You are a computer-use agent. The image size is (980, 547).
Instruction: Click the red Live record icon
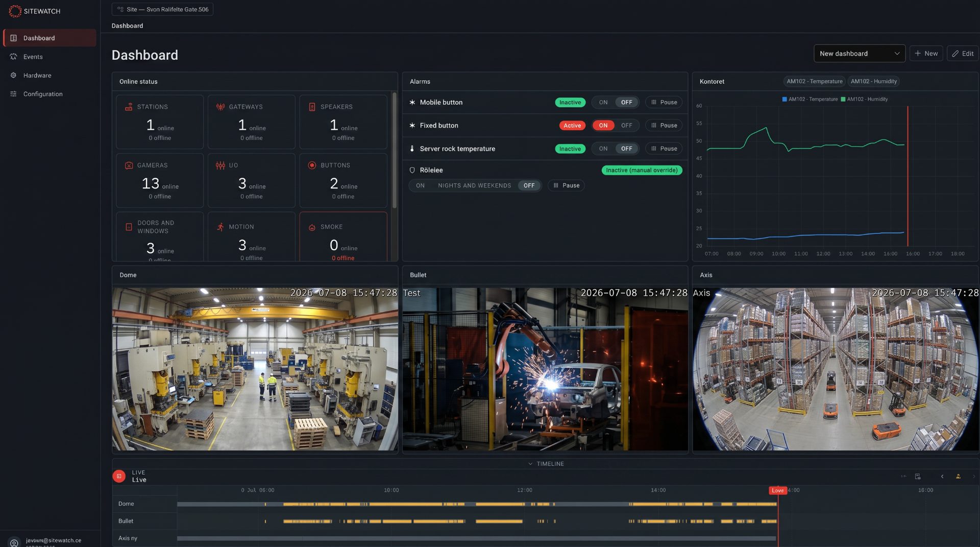(119, 476)
